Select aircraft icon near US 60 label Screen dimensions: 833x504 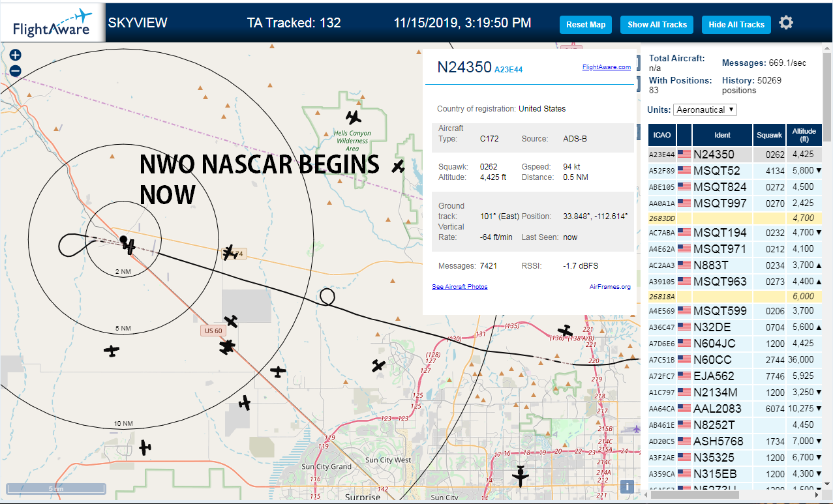coord(231,321)
